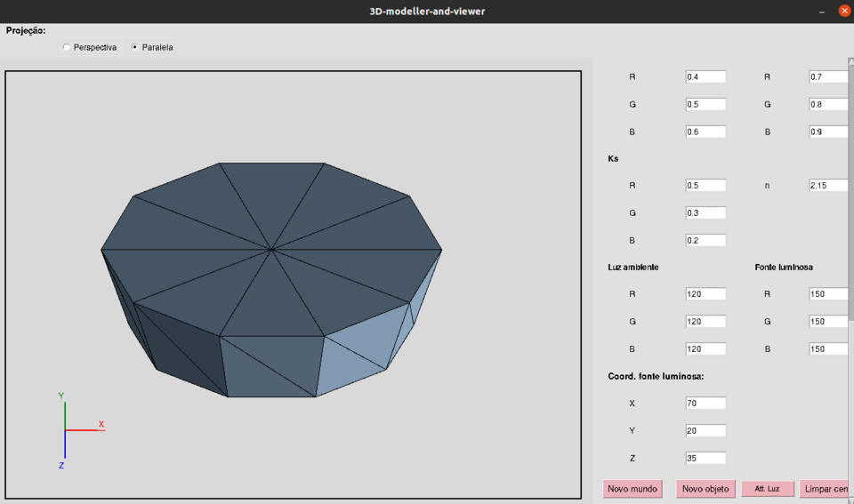Click the top-right B field showing 0.9
The width and height of the screenshot is (854, 504).
827,132
